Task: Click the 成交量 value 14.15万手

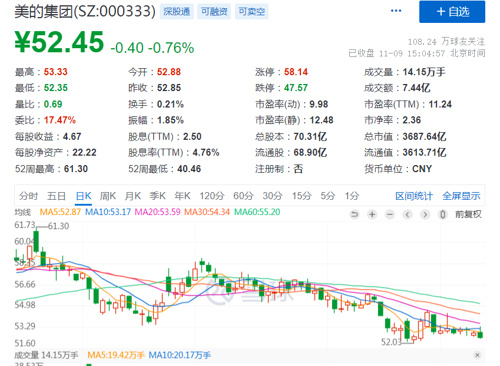Action: [x=424, y=72]
